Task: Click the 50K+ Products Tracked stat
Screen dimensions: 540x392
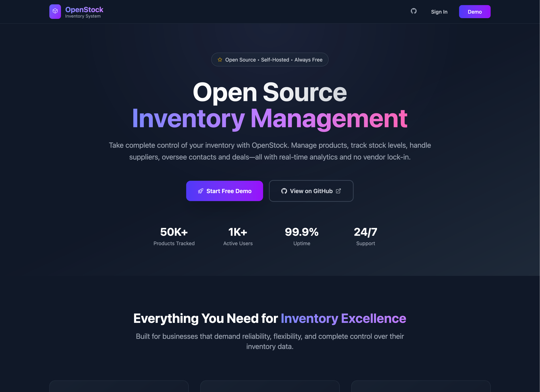Action: (x=174, y=236)
